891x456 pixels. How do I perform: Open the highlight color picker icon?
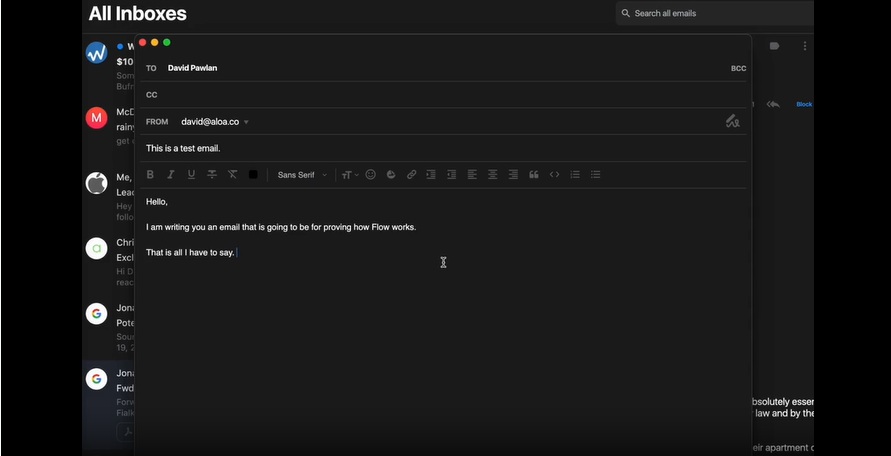(x=391, y=175)
